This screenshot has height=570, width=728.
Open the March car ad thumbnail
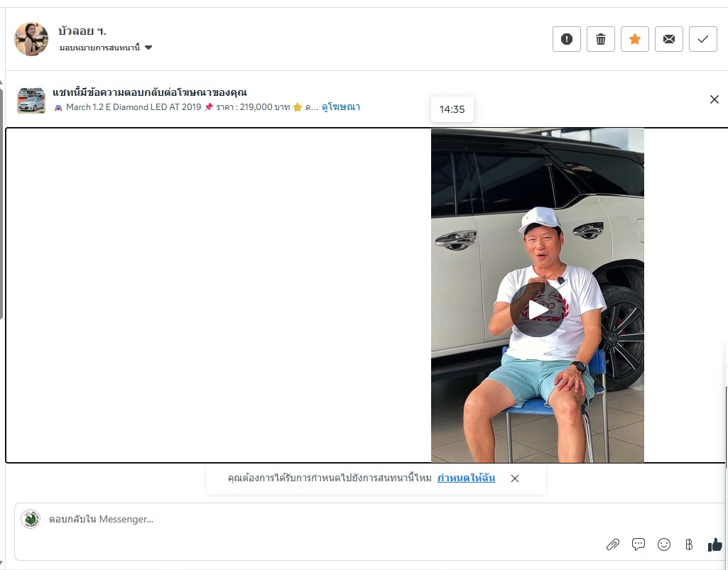point(31,100)
